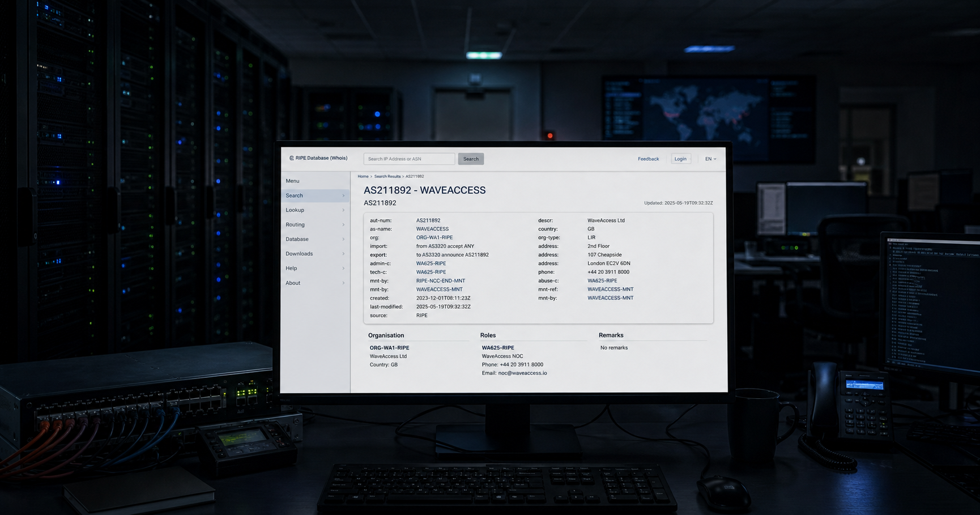Expand the Routing sidebar chevron
Viewport: 980px width, 515px height.
pyautogui.click(x=343, y=225)
